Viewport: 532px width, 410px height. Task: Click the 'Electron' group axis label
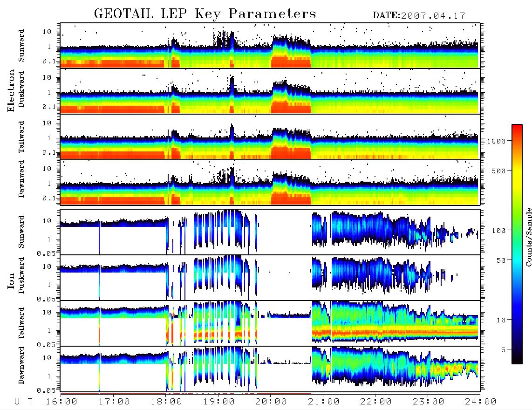pos(11,90)
